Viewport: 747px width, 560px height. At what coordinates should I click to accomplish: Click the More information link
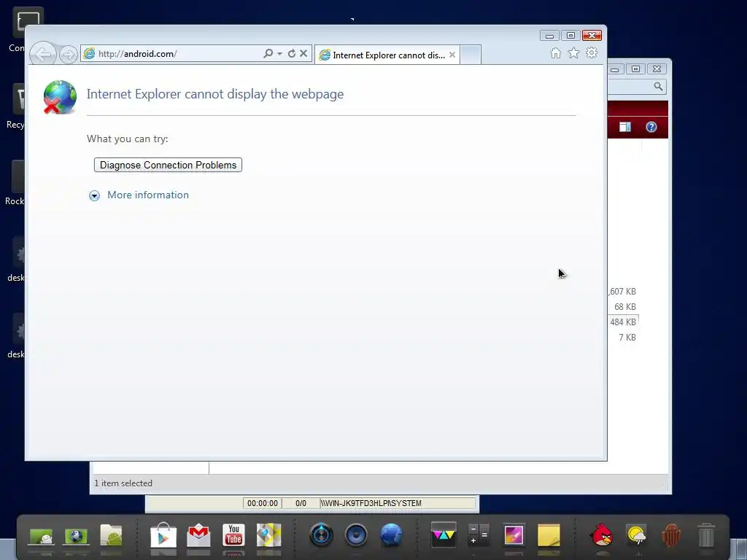coord(148,195)
